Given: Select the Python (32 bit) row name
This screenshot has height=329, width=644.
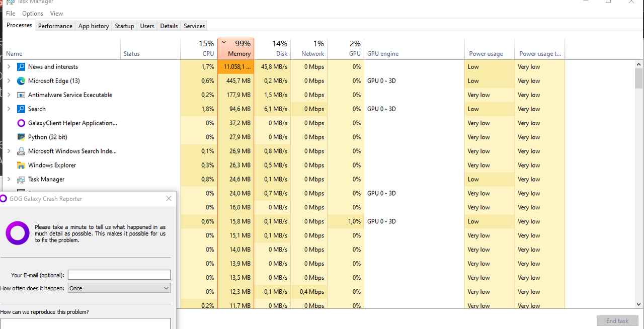Looking at the screenshot, I should 48,137.
